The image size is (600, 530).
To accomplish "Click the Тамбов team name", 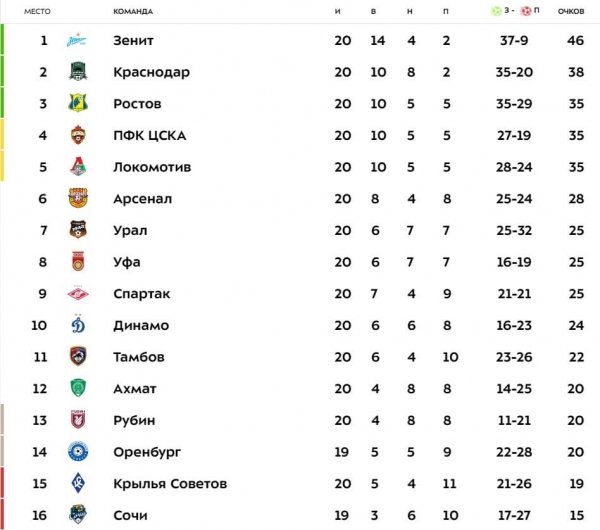I will (139, 357).
